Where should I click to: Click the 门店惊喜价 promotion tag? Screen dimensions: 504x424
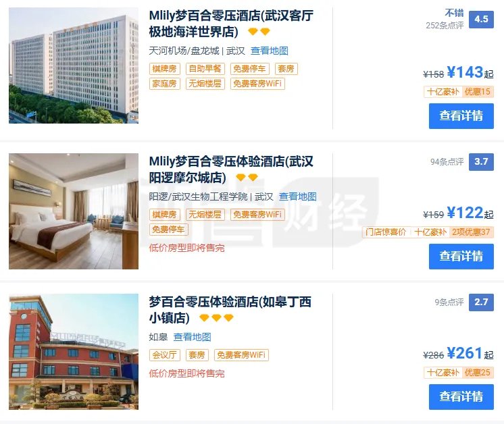pyautogui.click(x=386, y=232)
